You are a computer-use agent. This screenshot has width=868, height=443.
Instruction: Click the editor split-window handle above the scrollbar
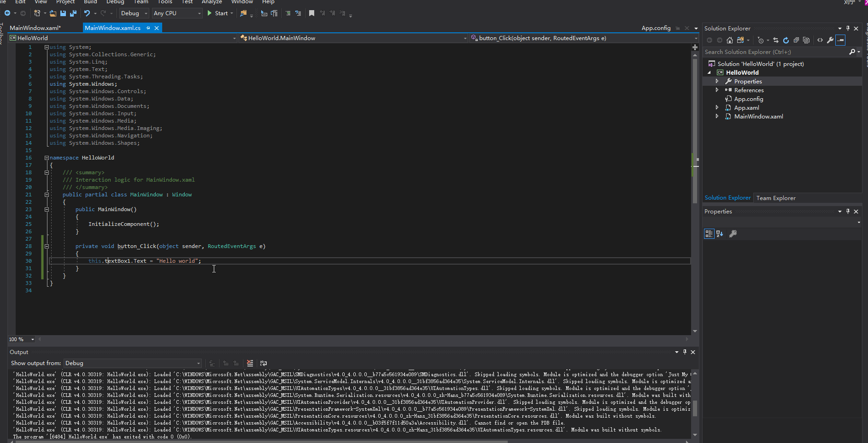pos(695,47)
